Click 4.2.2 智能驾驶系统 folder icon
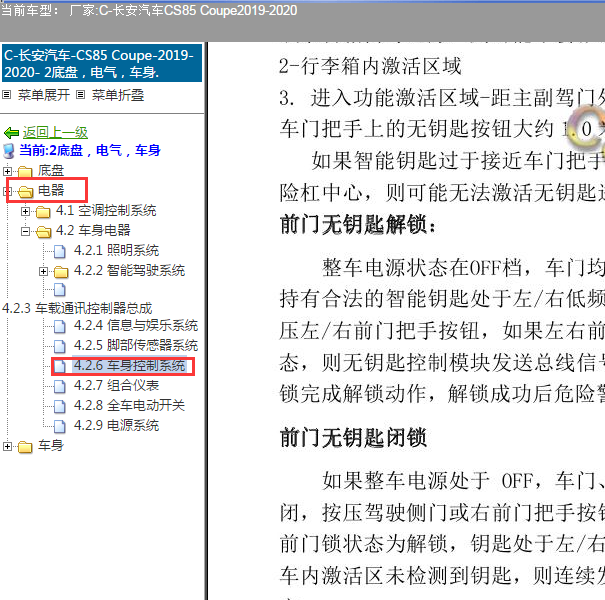This screenshot has width=605, height=600. 61,272
